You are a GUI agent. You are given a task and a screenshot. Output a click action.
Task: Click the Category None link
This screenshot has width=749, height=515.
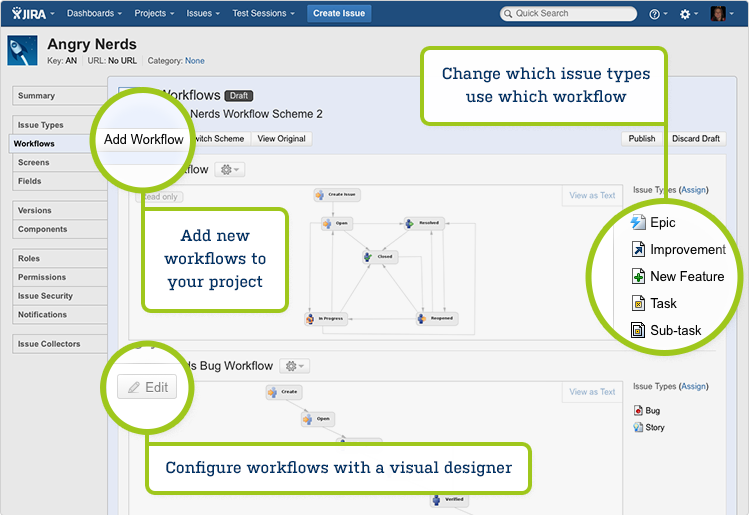coord(195,61)
